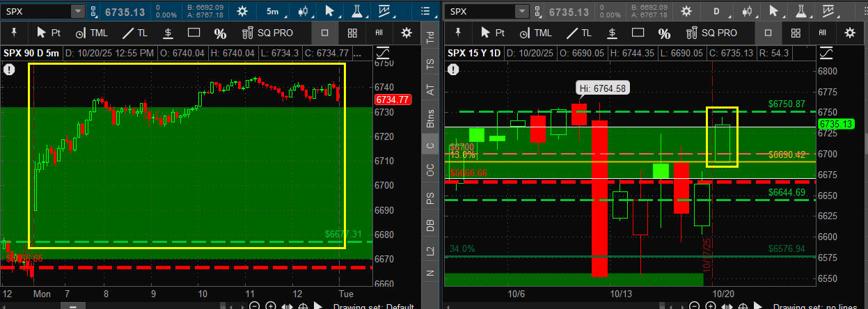Toggle four-grid layout on right panel
The height and width of the screenshot is (309, 868).
(796, 33)
